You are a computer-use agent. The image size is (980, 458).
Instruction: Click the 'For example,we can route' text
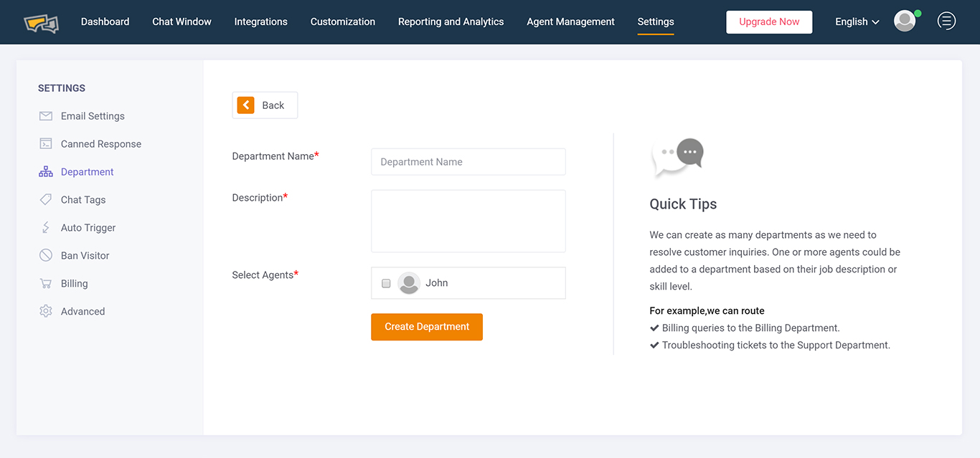[707, 311]
